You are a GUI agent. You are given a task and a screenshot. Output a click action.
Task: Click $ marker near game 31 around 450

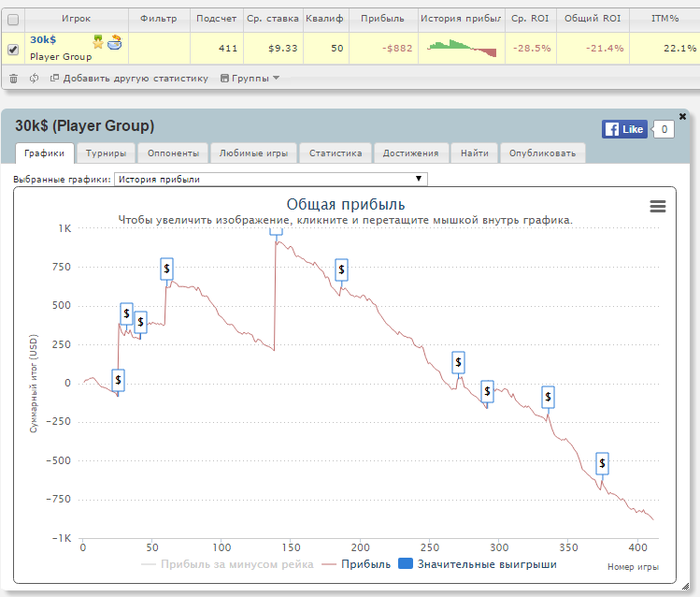(x=126, y=314)
